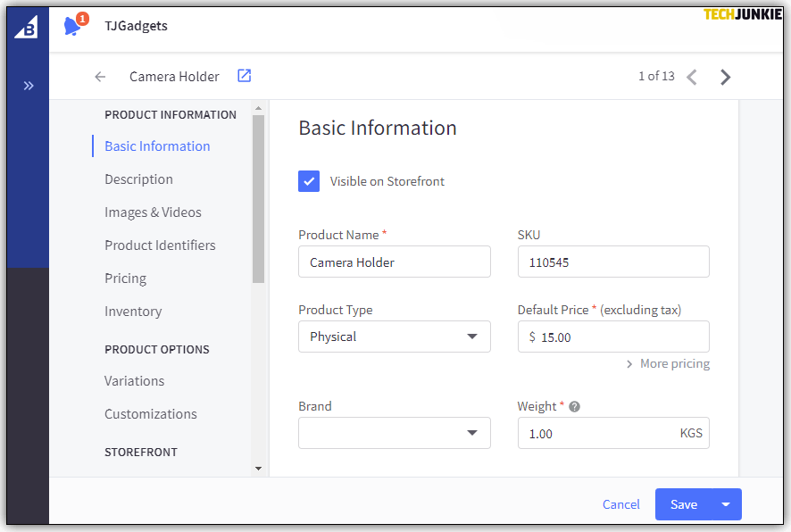This screenshot has height=532, width=791.
Task: Click the Save button
Action: pos(683,504)
